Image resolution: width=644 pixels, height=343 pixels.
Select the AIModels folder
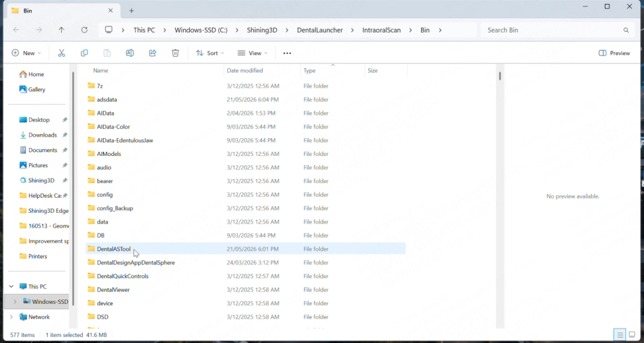pos(109,153)
